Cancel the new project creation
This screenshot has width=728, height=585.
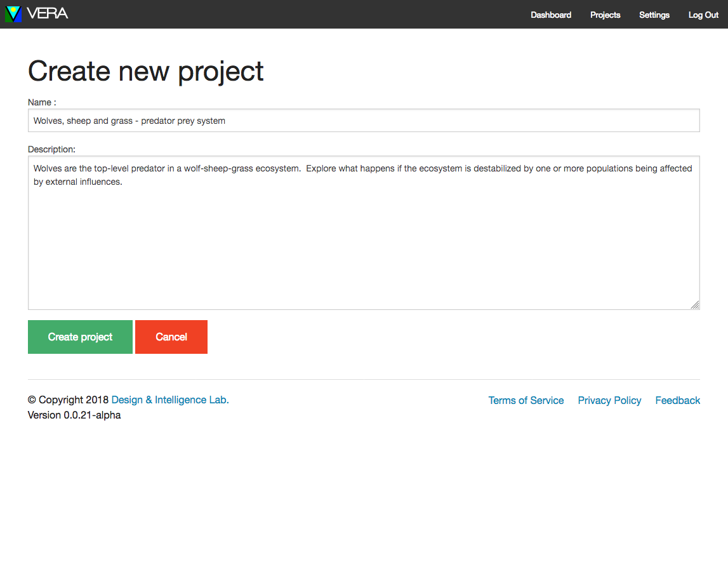point(171,337)
